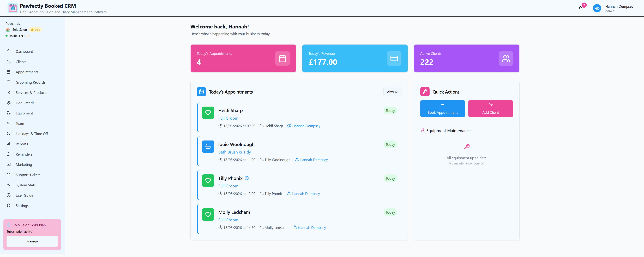This screenshot has width=644, height=257.
Task: Click the Marketing envelope icon
Action: coord(9,164)
